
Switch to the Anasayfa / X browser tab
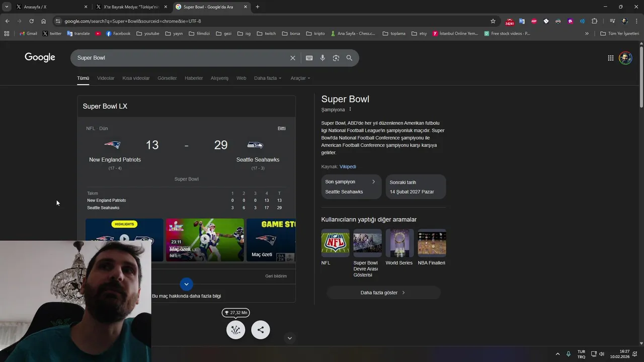click(50, 7)
